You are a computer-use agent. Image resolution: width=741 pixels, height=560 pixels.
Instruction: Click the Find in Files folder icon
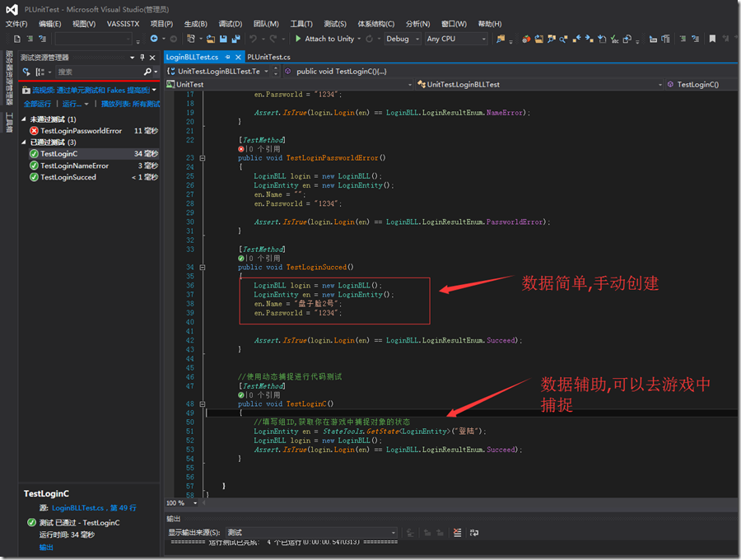(x=501, y=39)
